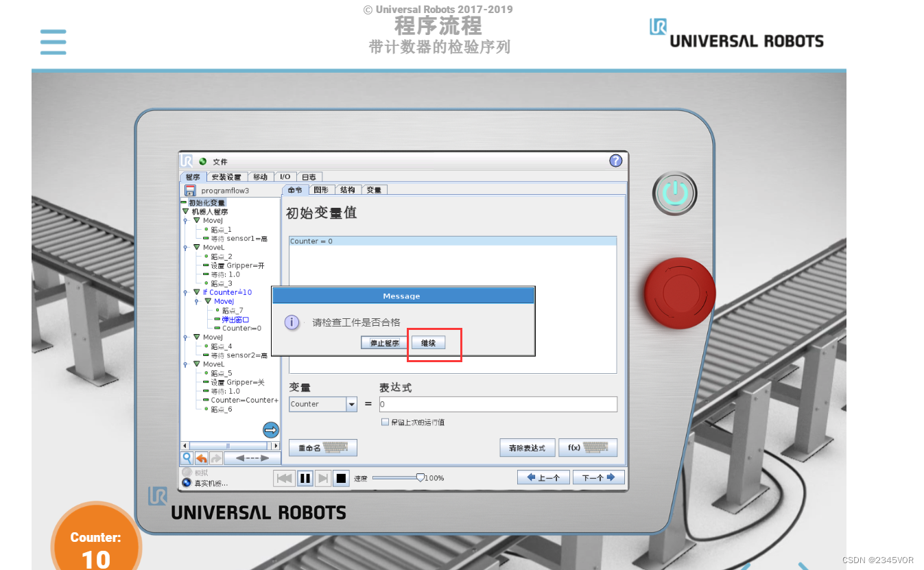Collapse the 机器人程序 tree node

point(185,212)
